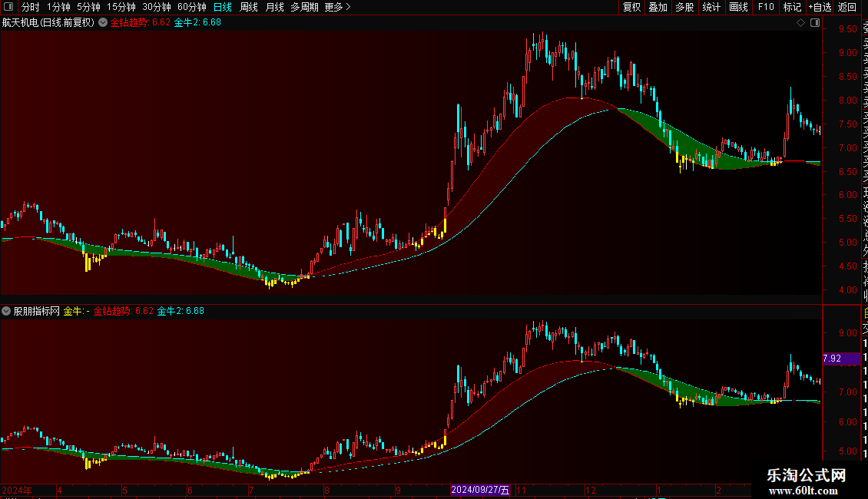Viewport: 868px width, 499px height.
Task: Open F10 company info
Action: (x=766, y=7)
